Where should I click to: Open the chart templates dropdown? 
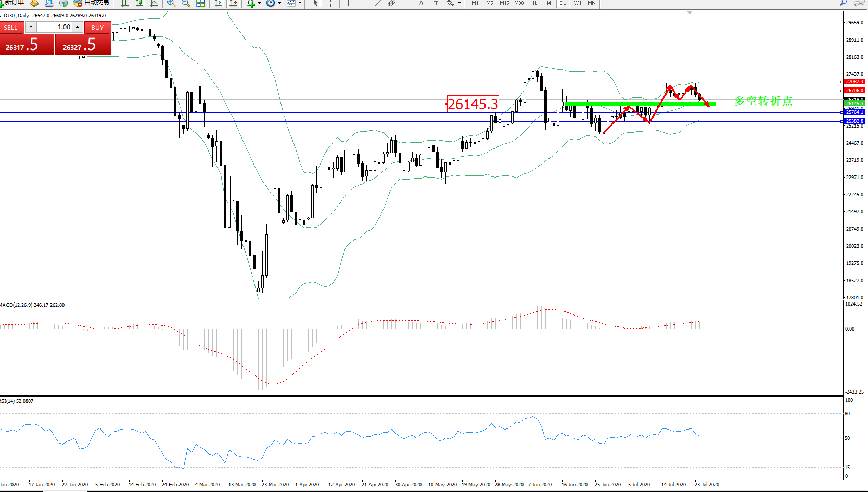300,3
